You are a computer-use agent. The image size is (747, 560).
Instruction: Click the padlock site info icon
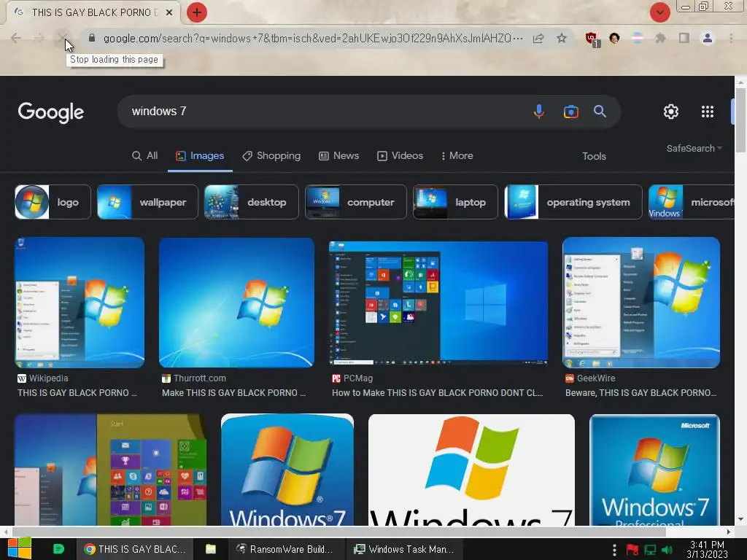[x=92, y=38]
